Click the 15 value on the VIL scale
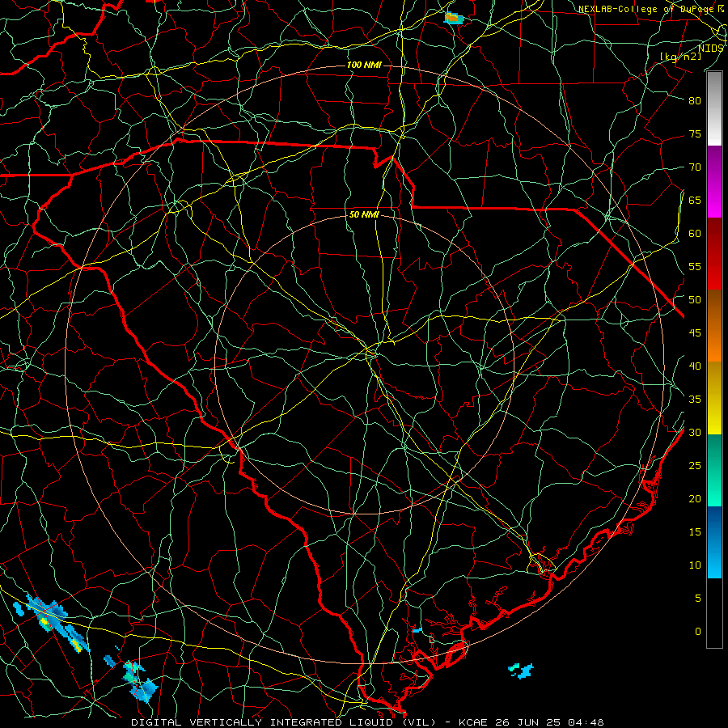Viewport: 728px width, 728px height. tap(695, 531)
